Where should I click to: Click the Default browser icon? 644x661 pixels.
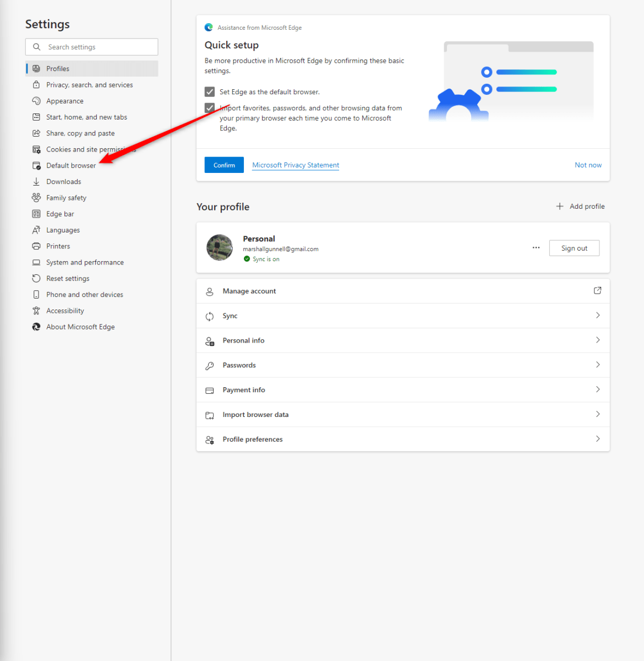pyautogui.click(x=36, y=165)
